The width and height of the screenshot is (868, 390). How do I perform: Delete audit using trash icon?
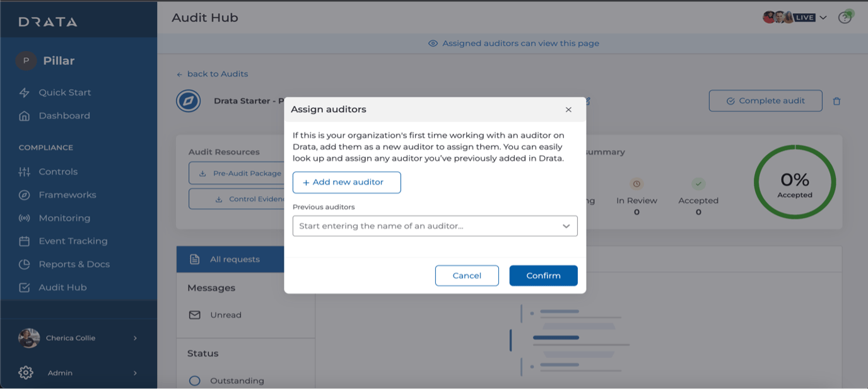pos(837,101)
